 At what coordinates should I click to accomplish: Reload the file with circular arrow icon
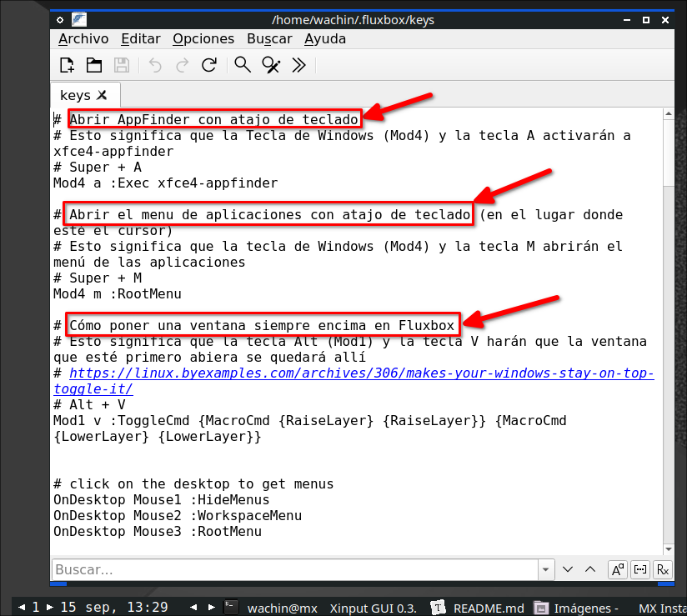point(209,65)
